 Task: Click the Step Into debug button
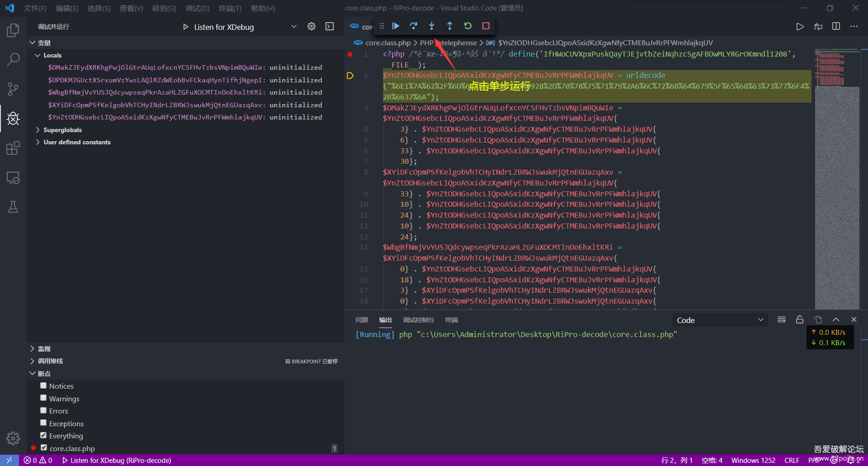click(x=431, y=26)
